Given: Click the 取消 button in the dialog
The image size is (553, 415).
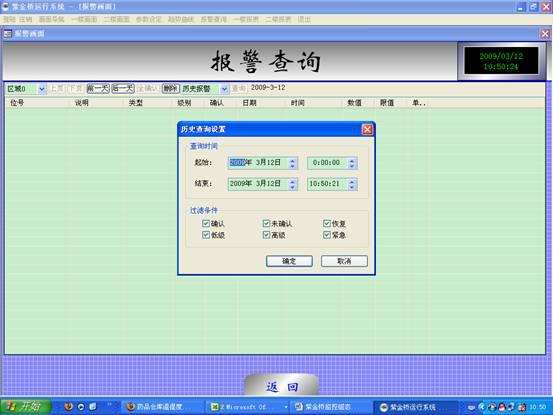Looking at the screenshot, I should coord(344,261).
